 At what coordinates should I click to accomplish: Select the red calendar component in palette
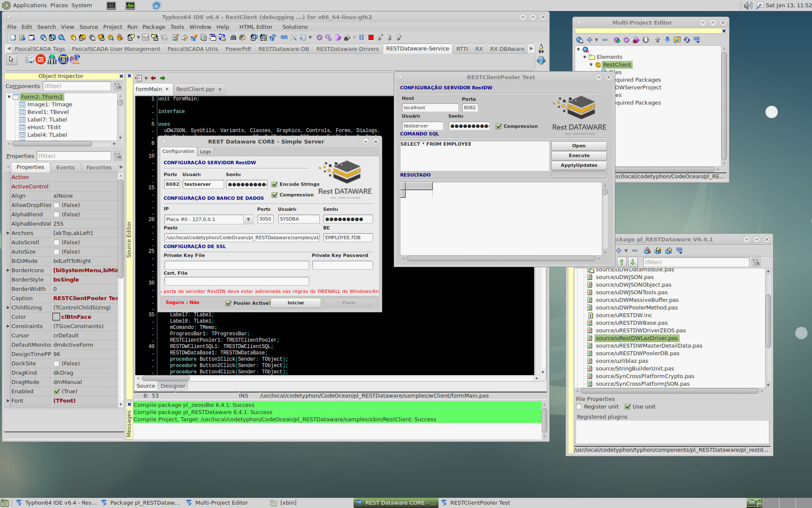coord(41,59)
